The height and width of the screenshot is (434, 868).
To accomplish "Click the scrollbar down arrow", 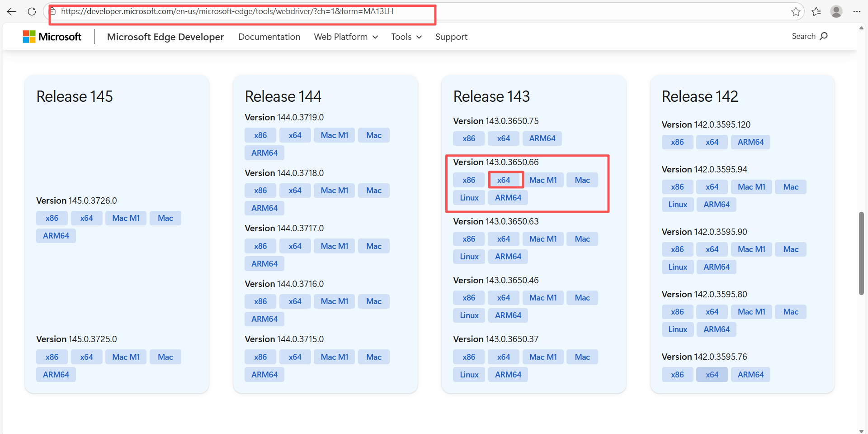I will [x=861, y=430].
